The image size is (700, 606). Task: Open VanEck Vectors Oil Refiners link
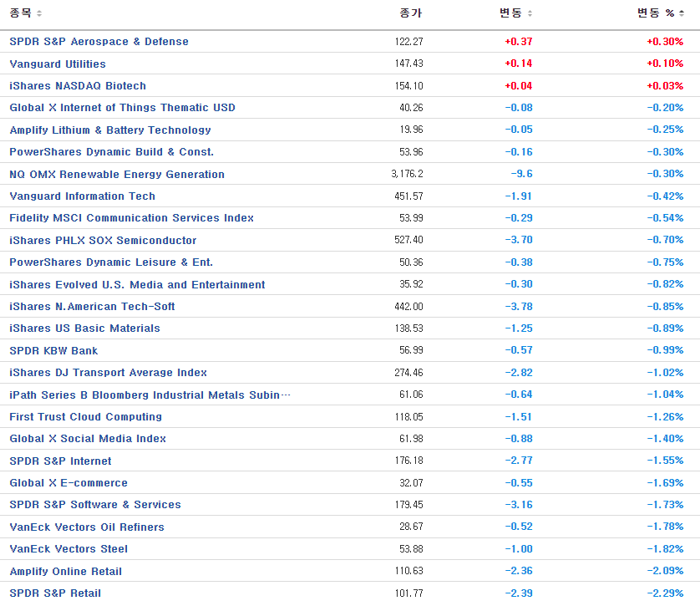tap(87, 527)
